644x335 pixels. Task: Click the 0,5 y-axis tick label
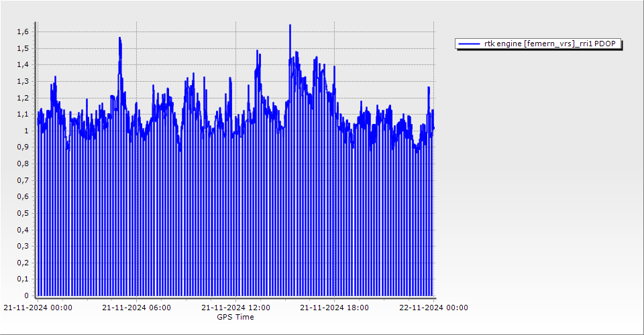point(22,213)
